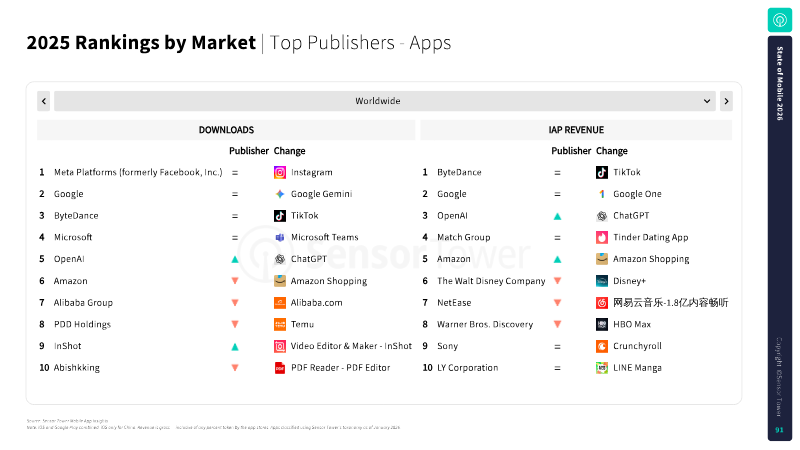Select the IAP REVENUE column header

(x=576, y=130)
